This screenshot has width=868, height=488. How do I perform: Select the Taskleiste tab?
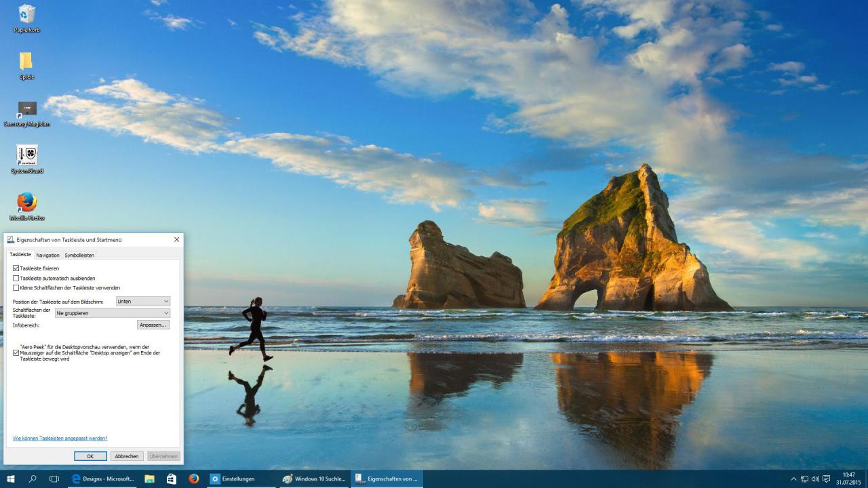20,254
